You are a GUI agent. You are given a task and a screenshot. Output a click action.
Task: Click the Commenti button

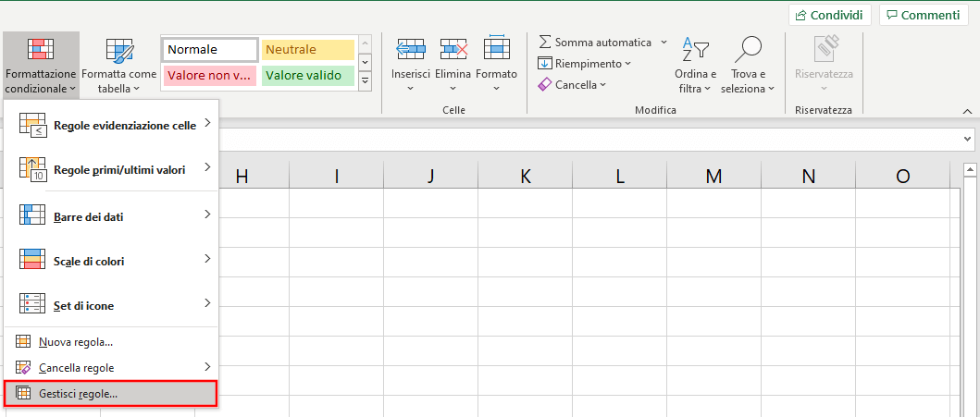point(924,15)
